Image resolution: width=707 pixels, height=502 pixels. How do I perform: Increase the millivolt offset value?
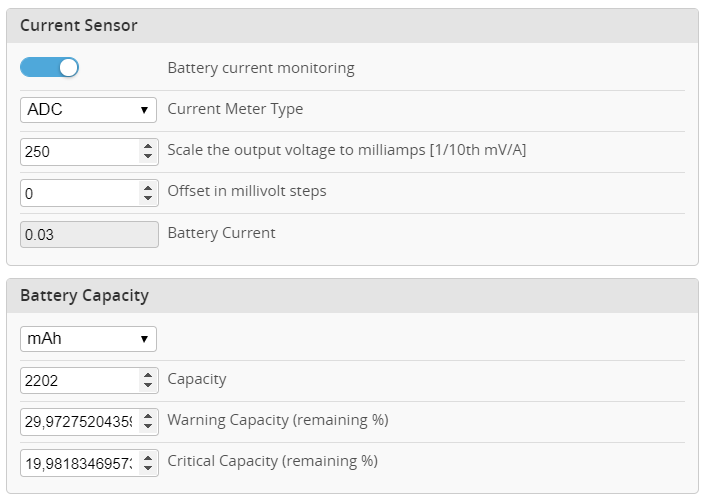coord(148,187)
